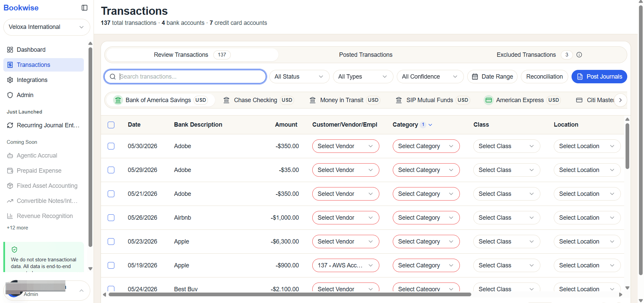Click the Recurring Journal refresh icon
This screenshot has height=303, width=644.
click(10, 125)
